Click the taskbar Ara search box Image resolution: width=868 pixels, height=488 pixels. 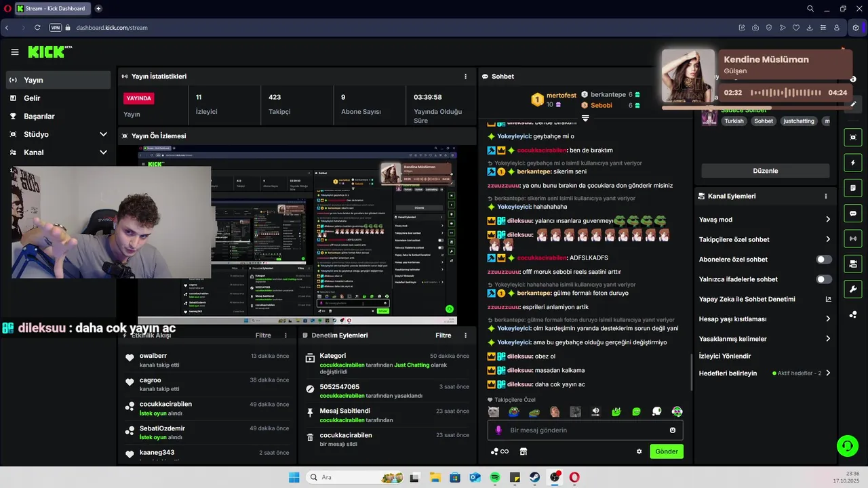(354, 477)
